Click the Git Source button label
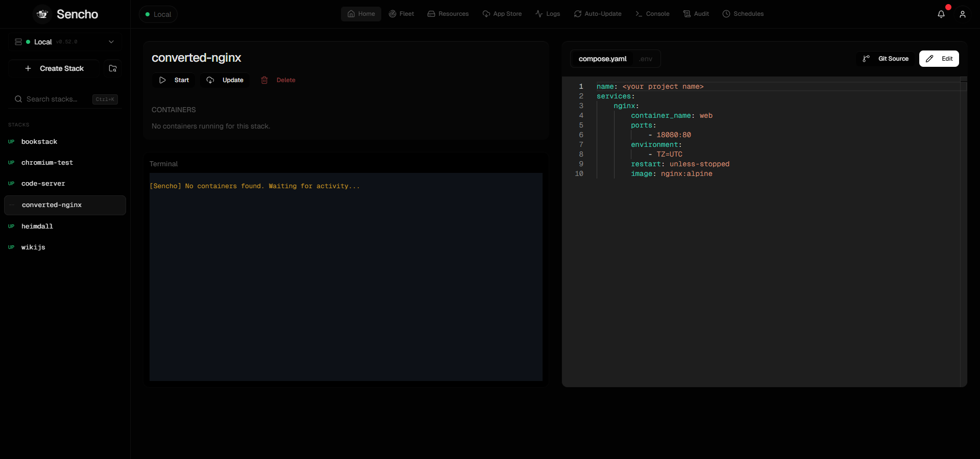The height and width of the screenshot is (459, 980). [893, 59]
